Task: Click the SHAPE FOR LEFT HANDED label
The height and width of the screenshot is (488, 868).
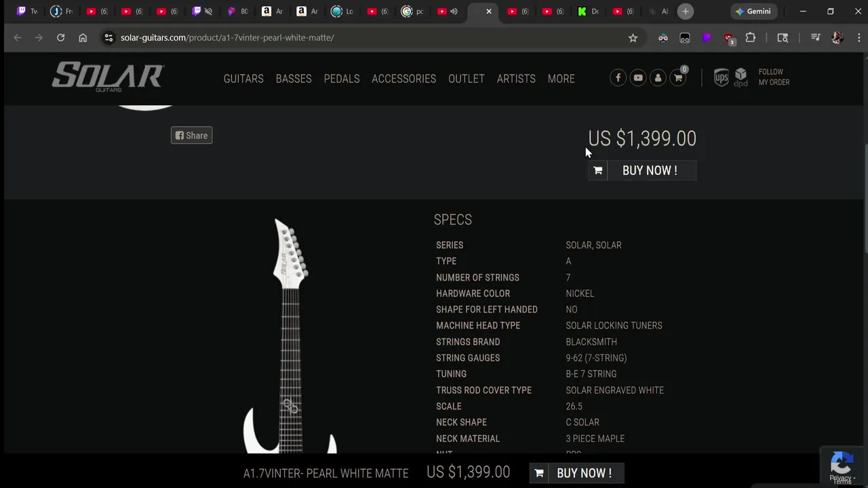Action: (x=487, y=310)
